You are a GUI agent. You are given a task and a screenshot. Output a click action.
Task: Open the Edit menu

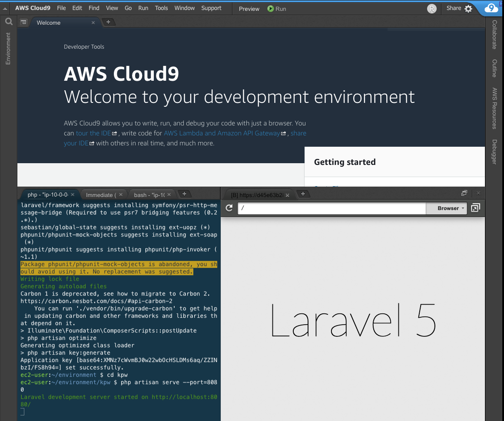pos(77,8)
